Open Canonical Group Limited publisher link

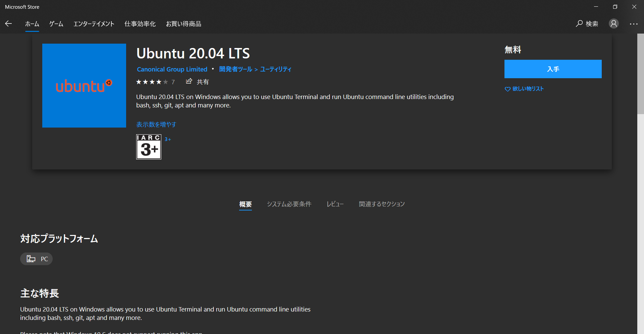(x=172, y=69)
